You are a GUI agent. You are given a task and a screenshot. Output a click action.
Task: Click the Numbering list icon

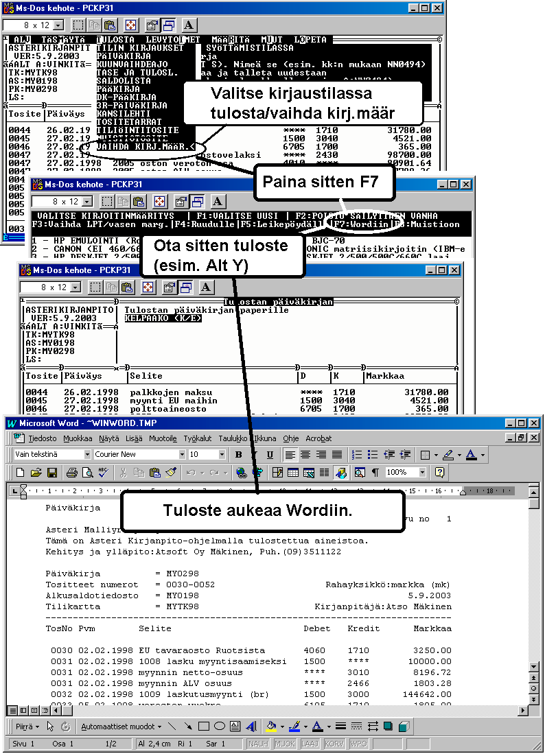(357, 454)
